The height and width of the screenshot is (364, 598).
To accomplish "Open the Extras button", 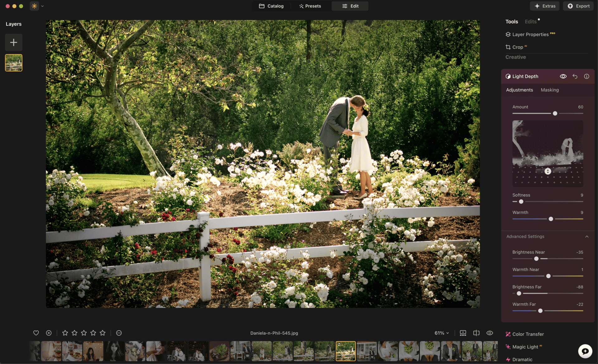I will (x=545, y=6).
